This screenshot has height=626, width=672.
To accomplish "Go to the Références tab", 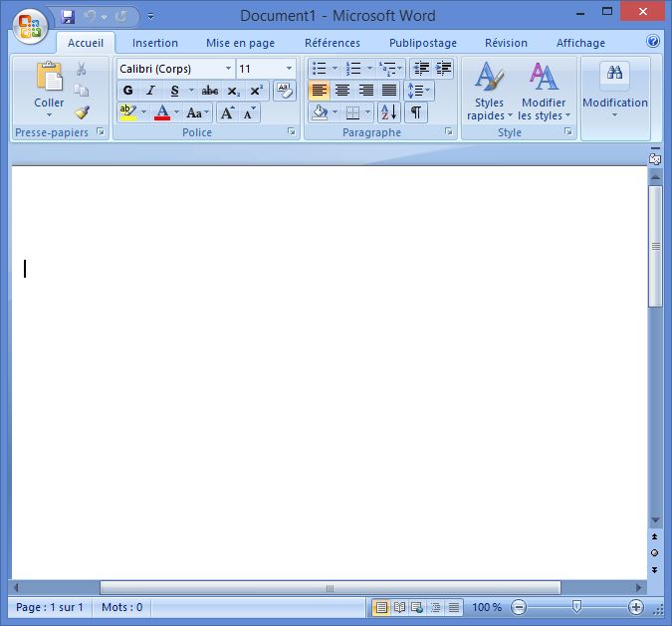I will [x=333, y=43].
